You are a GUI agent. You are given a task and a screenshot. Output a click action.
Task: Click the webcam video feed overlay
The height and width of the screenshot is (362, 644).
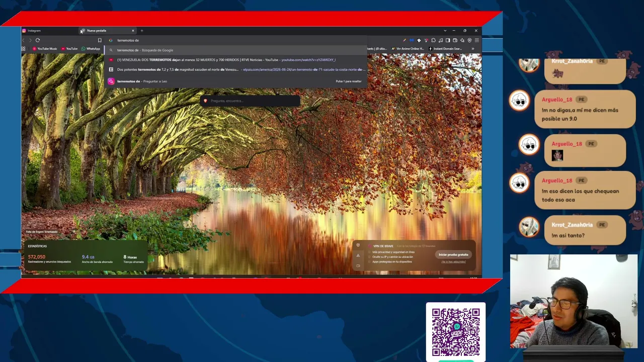tap(574, 302)
